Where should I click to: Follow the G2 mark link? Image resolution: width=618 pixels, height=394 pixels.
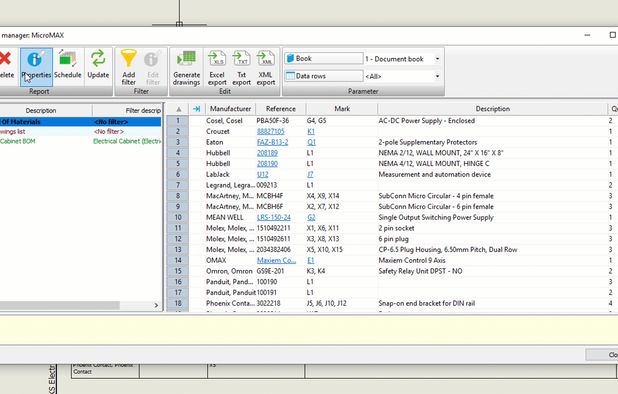click(311, 217)
